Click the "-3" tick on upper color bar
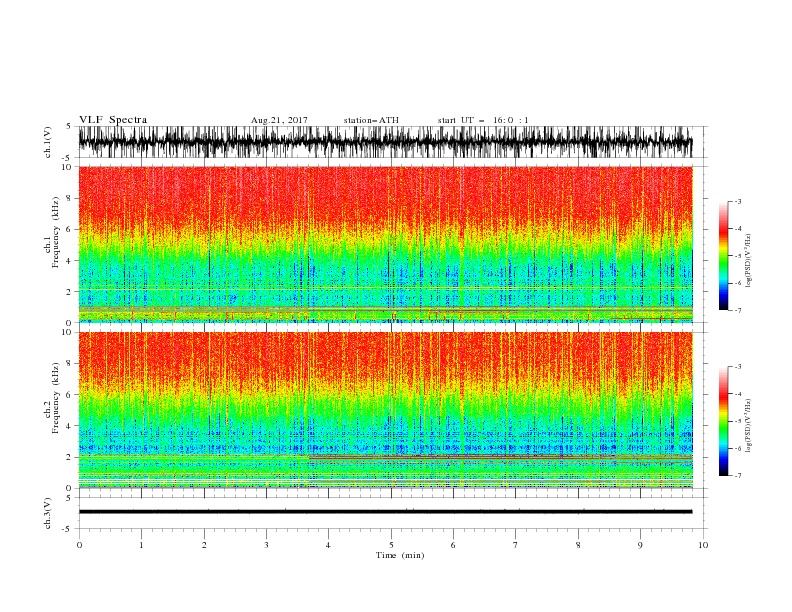The height and width of the screenshot is (612, 792). (737, 201)
